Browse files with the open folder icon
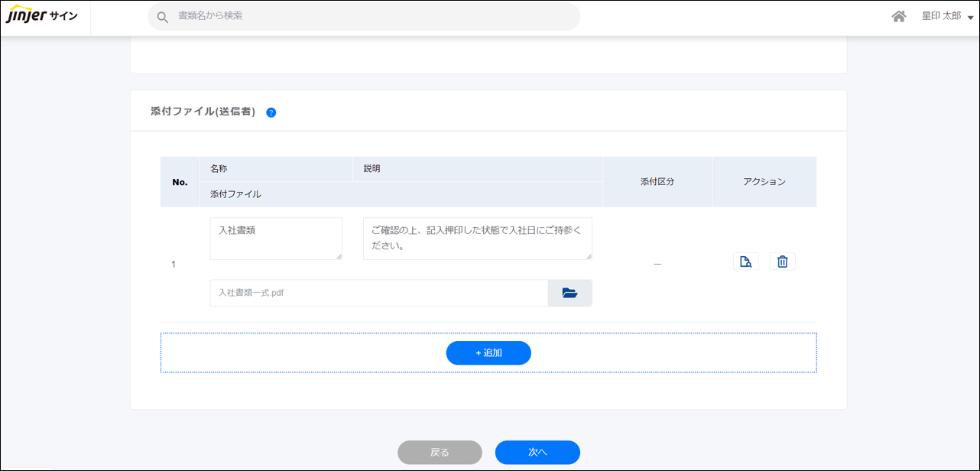Image resolution: width=980 pixels, height=471 pixels. [x=570, y=293]
